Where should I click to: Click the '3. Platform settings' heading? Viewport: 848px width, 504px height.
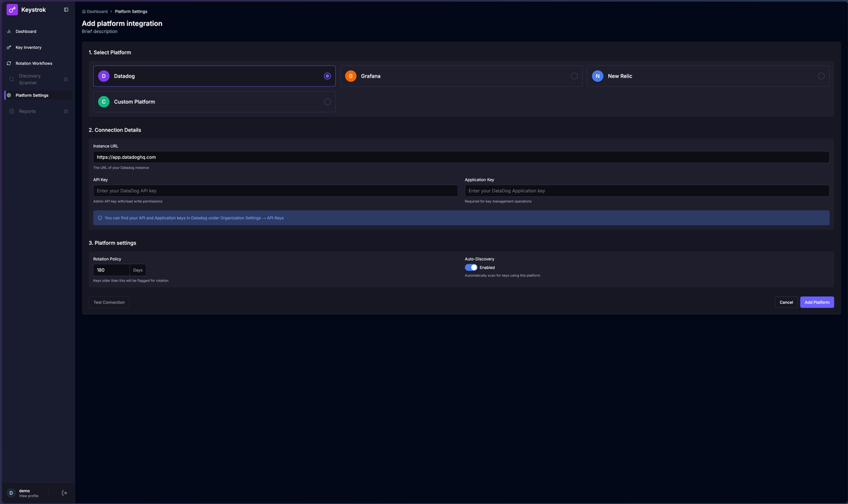(x=113, y=243)
